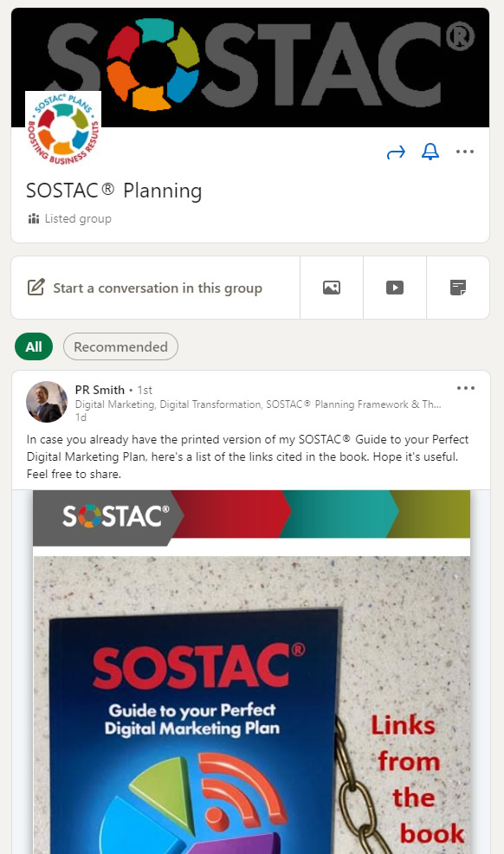Enable the Recommended posts filter
The image size is (504, 854).
tap(120, 346)
